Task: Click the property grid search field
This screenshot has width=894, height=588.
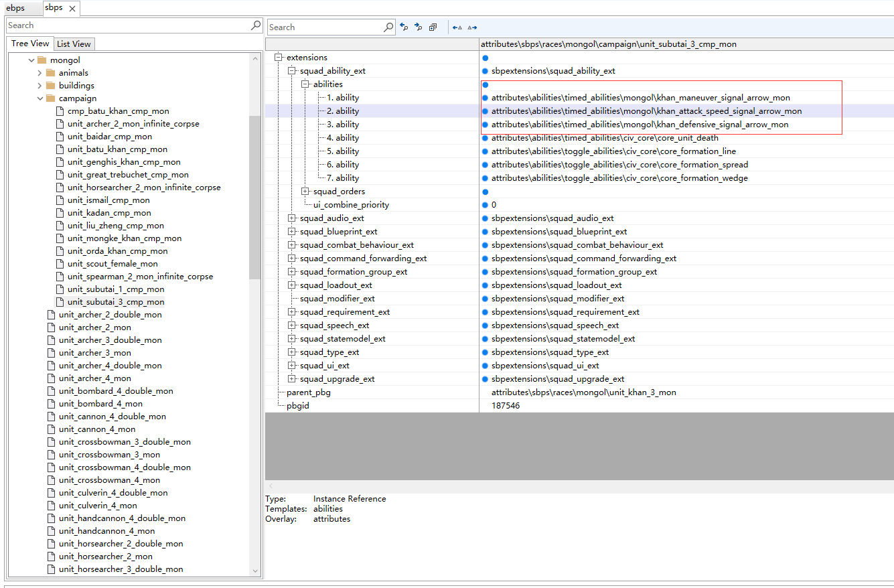Action: pos(325,27)
